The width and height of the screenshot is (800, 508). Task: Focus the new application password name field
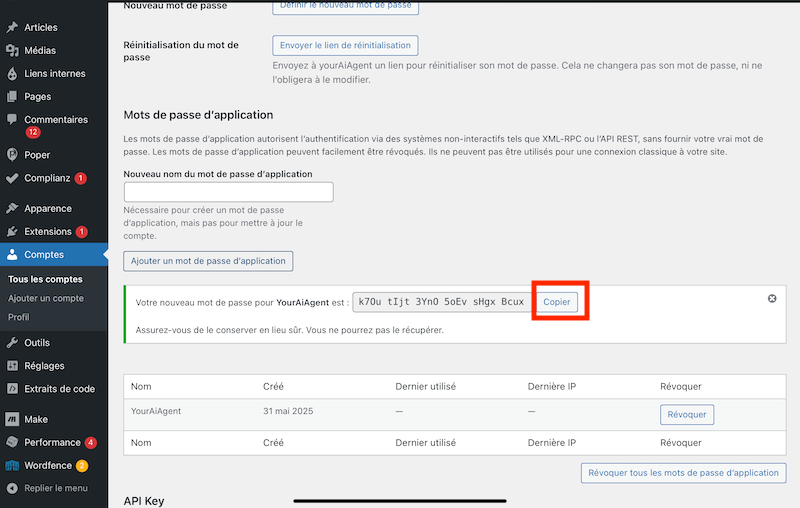(x=228, y=192)
